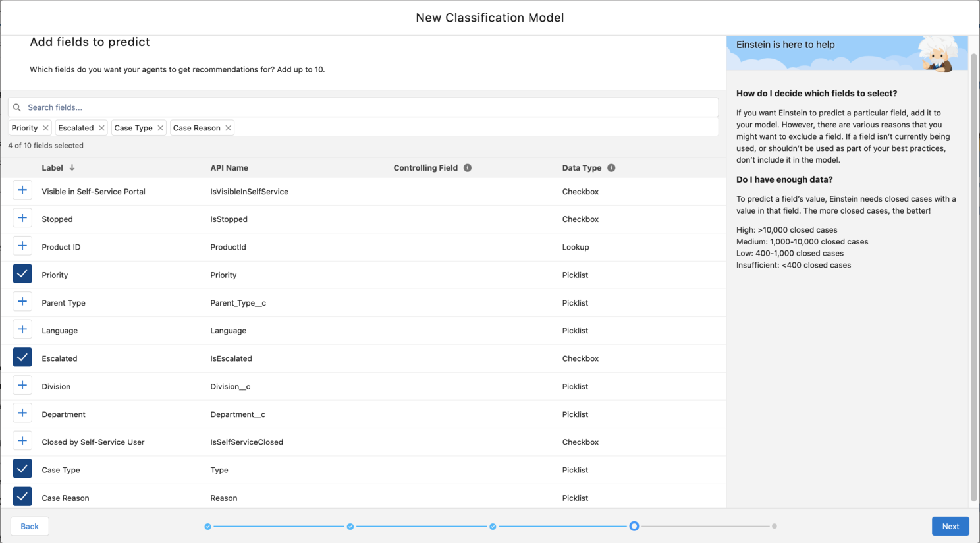
Task: Deselect the Escalated field checkbox
Action: point(22,358)
